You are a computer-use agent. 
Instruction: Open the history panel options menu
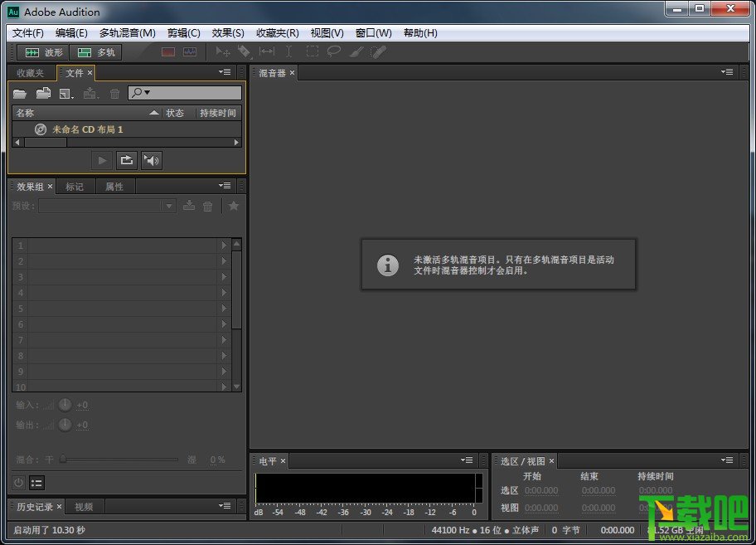225,505
